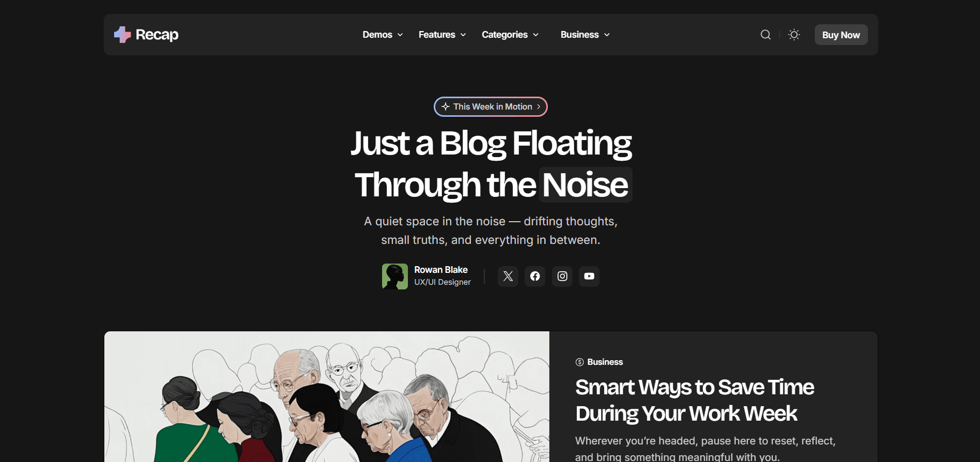
Task: Click Rowan Blake's avatar thumbnail
Action: [x=395, y=276]
